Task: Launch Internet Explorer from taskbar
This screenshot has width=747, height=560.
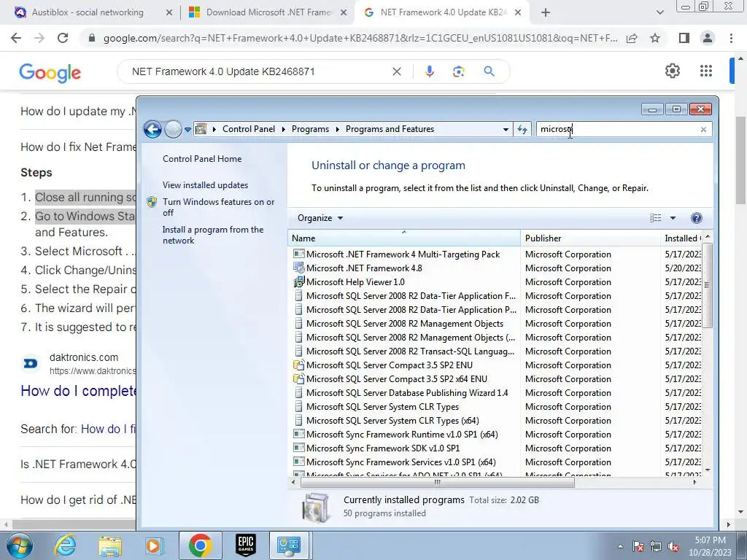Action: tap(64, 545)
